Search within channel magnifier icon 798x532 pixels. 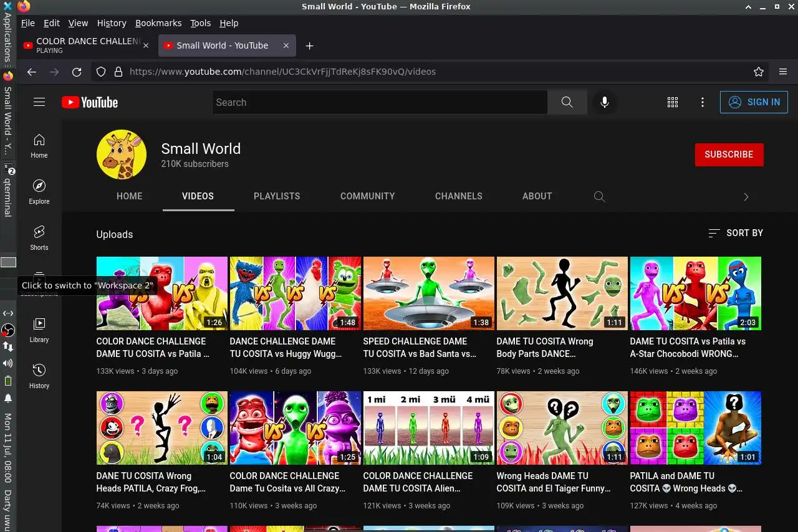tap(599, 196)
